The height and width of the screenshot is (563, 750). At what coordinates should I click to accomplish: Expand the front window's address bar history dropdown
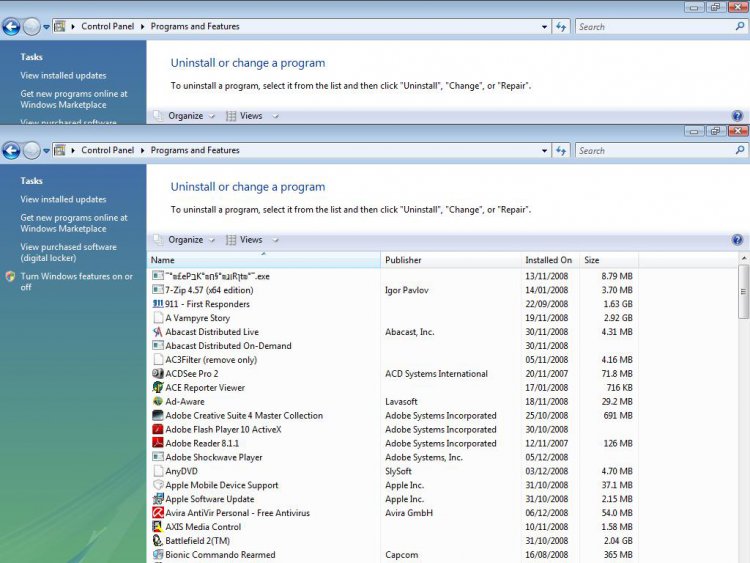pyautogui.click(x=544, y=151)
